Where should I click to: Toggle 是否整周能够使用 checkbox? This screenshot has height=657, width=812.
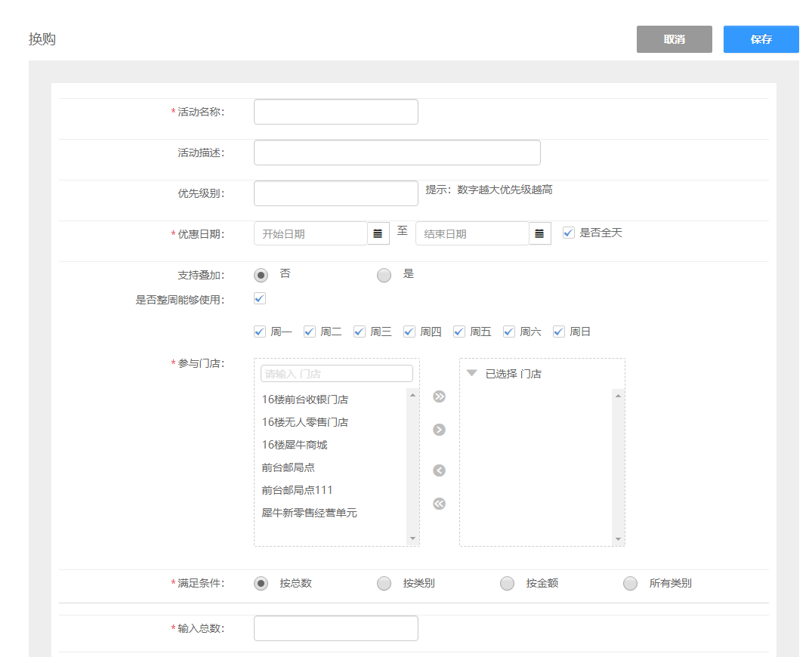(x=260, y=298)
